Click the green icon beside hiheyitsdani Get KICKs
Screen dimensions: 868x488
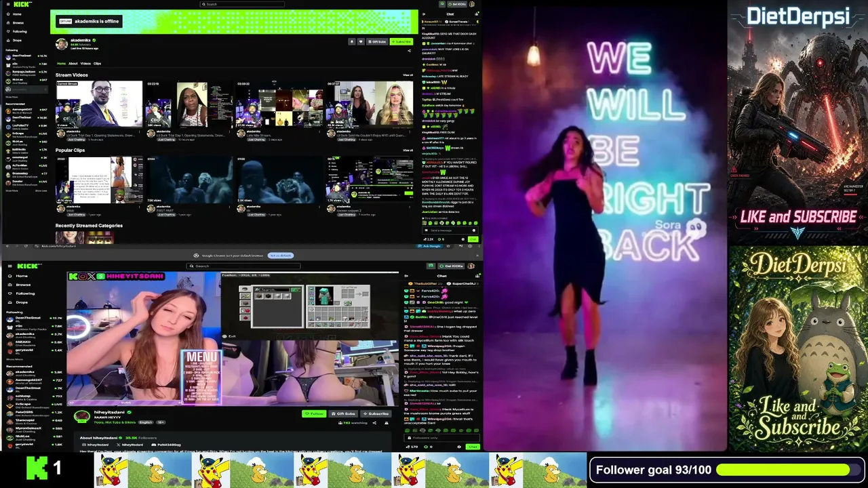point(431,266)
